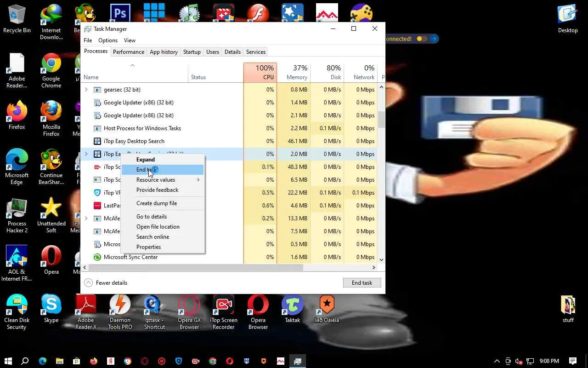
Task: Choose Properties in the context menu
Action: coord(163,247)
